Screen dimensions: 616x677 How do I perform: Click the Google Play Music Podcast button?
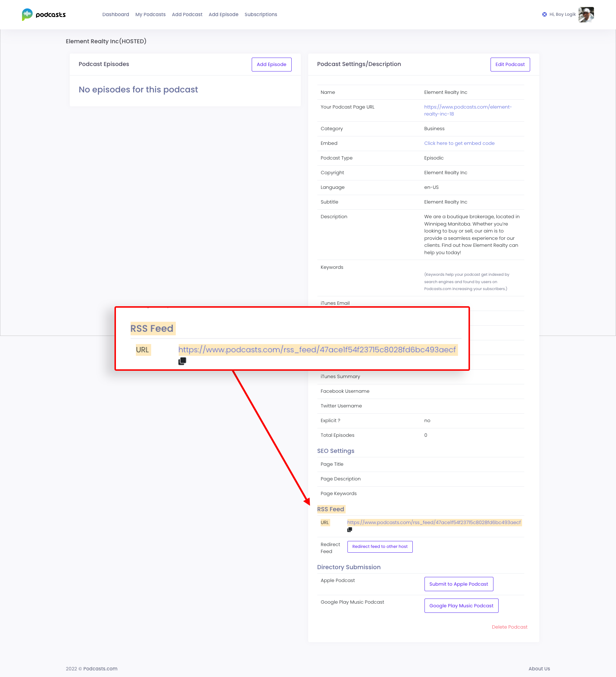point(461,606)
